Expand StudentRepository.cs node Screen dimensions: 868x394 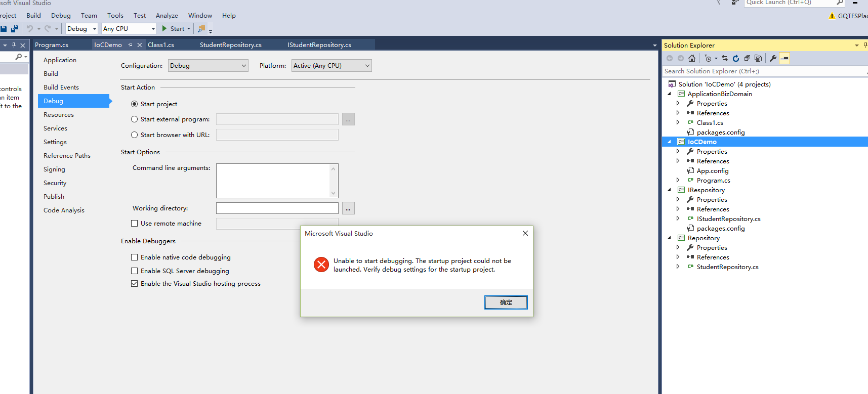[x=678, y=267]
